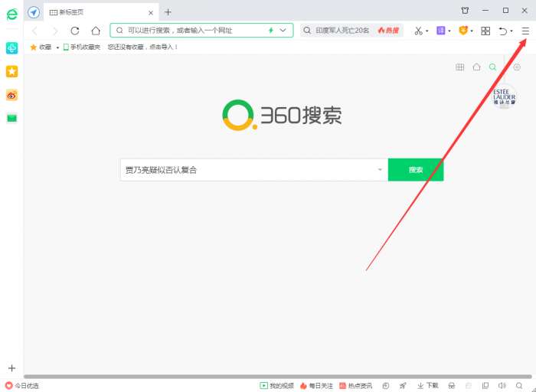536x392 pixels.
Task: Click the purple translate extension icon
Action: tap(440, 31)
